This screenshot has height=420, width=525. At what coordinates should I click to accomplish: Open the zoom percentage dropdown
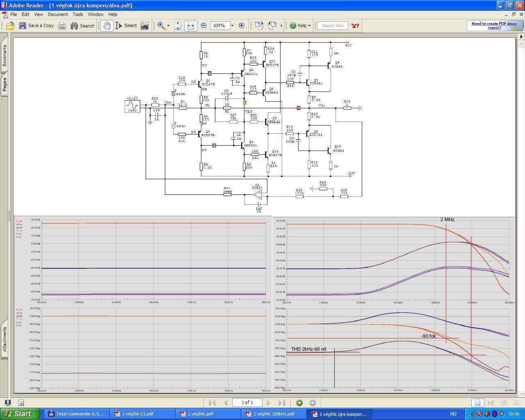[x=232, y=26]
